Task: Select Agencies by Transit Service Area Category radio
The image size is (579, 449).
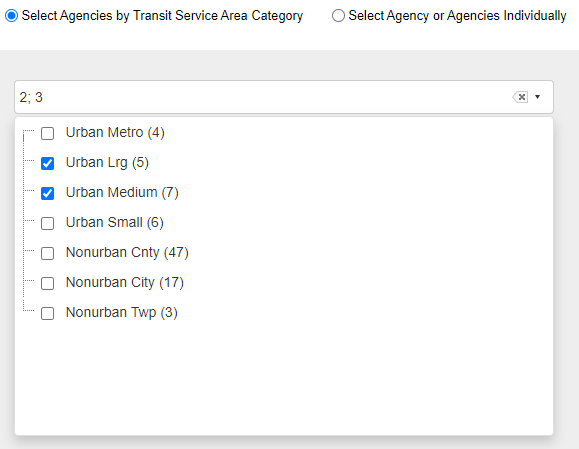Action: 11,16
